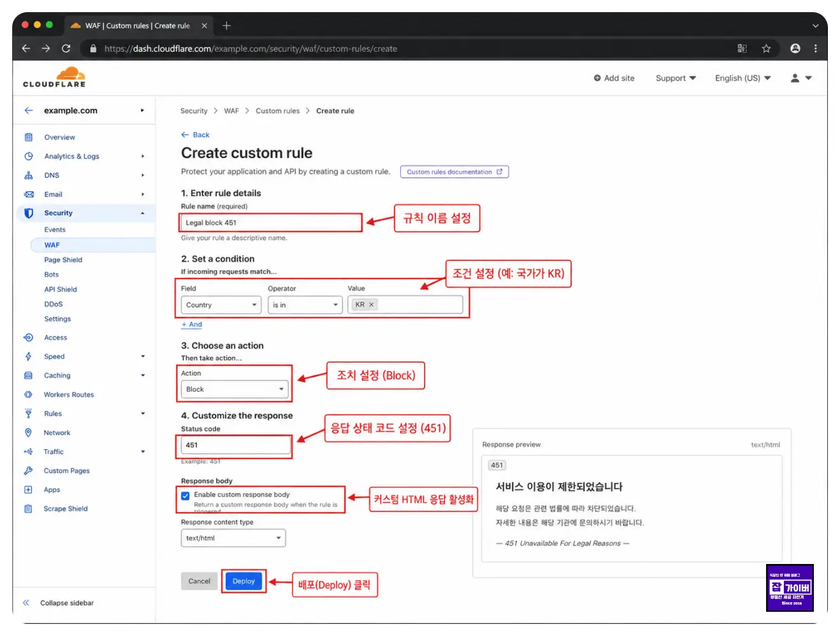Click the + And condition link
Viewport: 840px width, 636px height.
[192, 325]
